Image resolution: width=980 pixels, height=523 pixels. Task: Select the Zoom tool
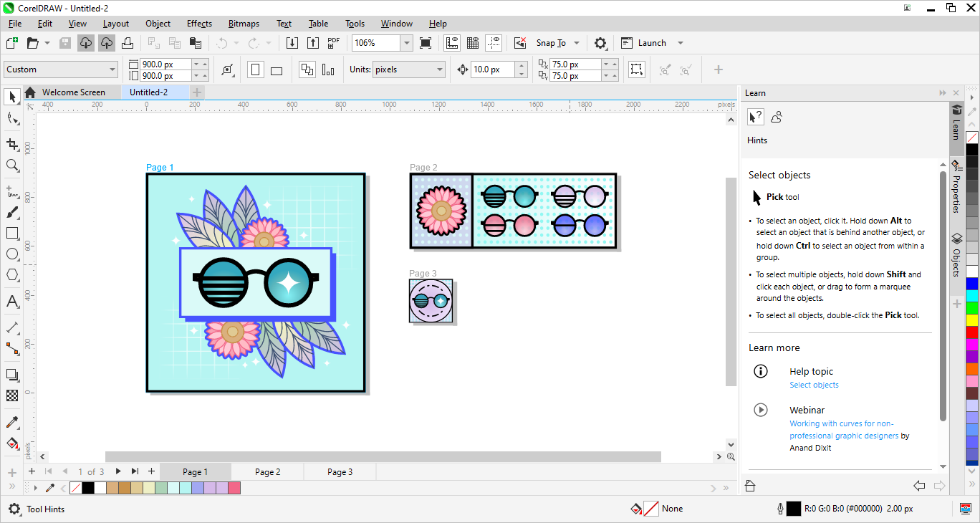click(11, 165)
